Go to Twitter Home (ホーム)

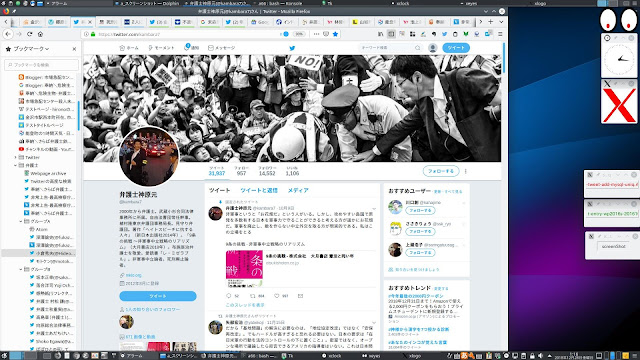[x=129, y=48]
